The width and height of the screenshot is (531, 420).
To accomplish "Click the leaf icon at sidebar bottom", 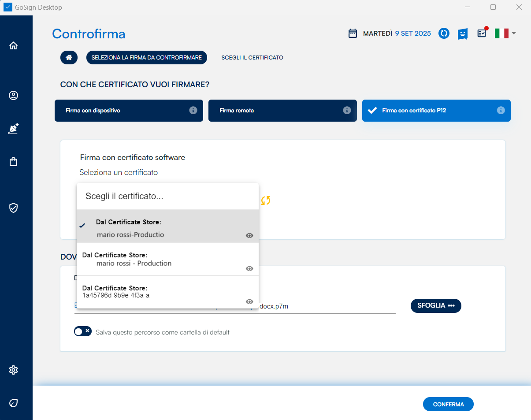I will (14, 403).
